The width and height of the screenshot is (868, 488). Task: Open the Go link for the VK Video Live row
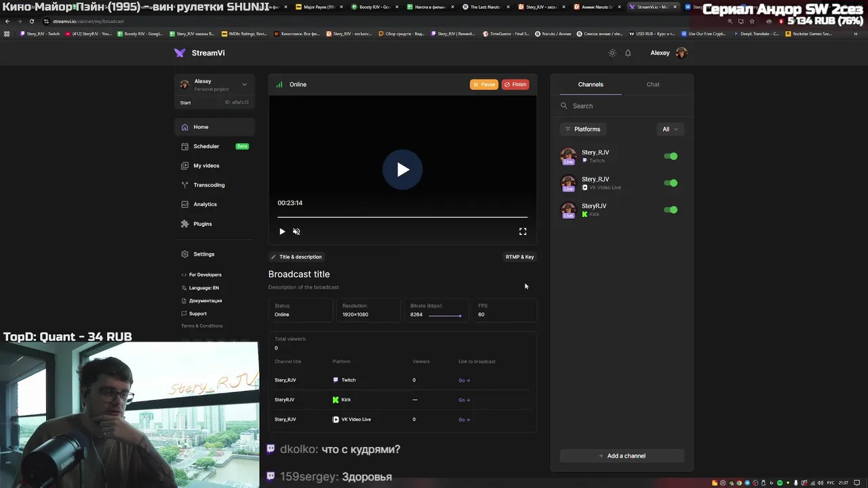tap(464, 420)
